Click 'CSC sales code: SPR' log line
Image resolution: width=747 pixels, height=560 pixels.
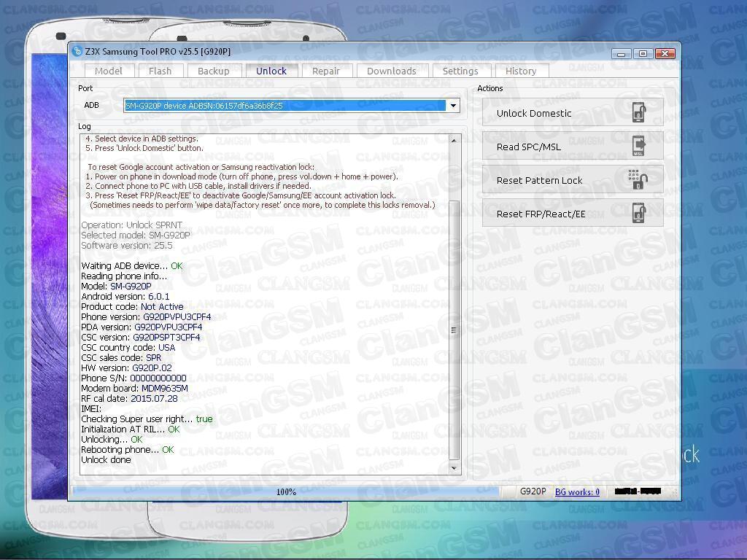121,357
